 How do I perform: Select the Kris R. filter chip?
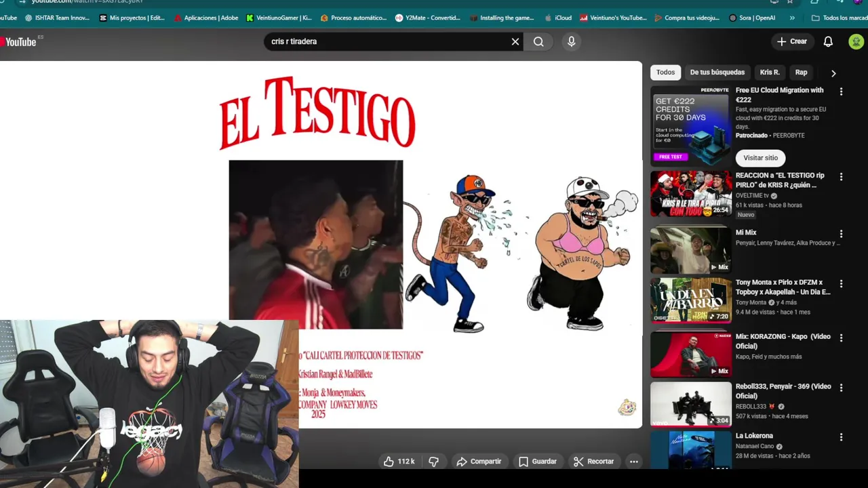770,73
